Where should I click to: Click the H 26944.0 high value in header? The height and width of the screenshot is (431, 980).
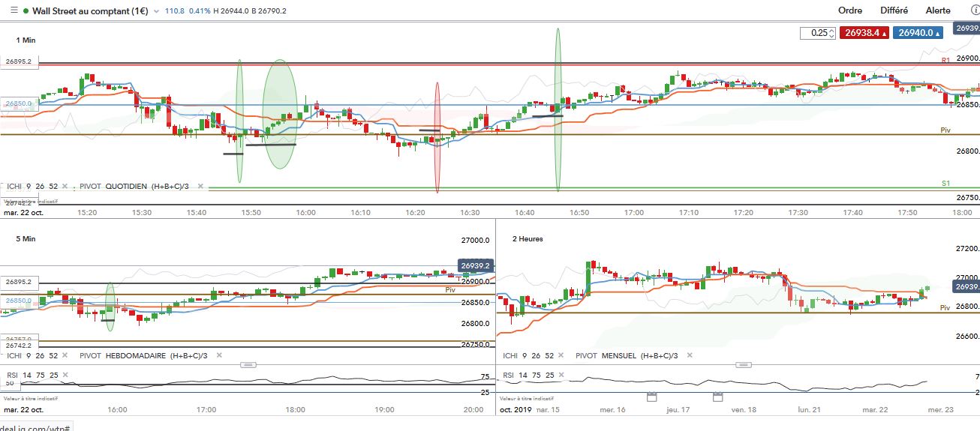(232, 11)
